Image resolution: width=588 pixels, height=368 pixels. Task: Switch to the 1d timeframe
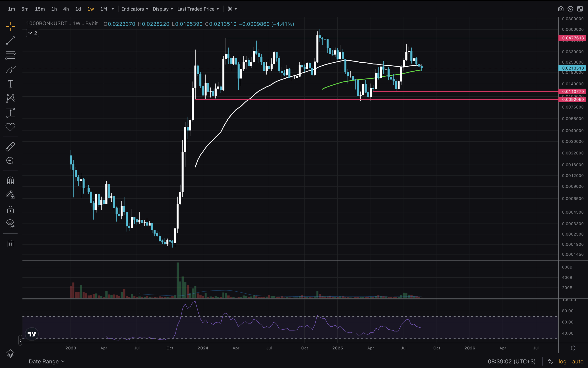(78, 9)
